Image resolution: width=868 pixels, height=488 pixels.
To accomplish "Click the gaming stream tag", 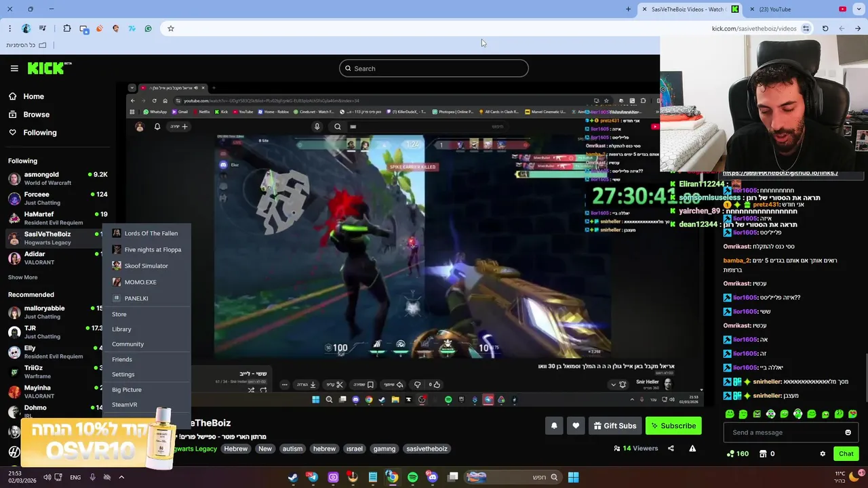I will (x=384, y=449).
